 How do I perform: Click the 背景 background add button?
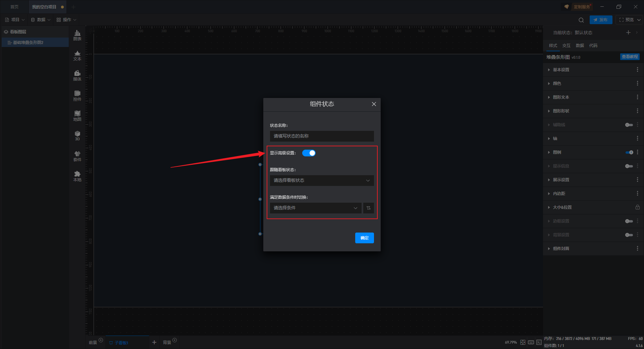point(175,340)
